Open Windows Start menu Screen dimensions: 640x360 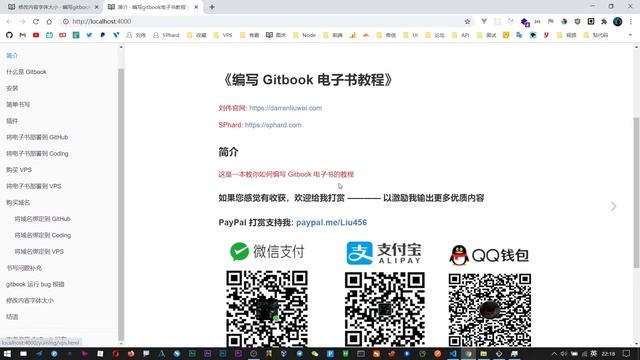7,353
